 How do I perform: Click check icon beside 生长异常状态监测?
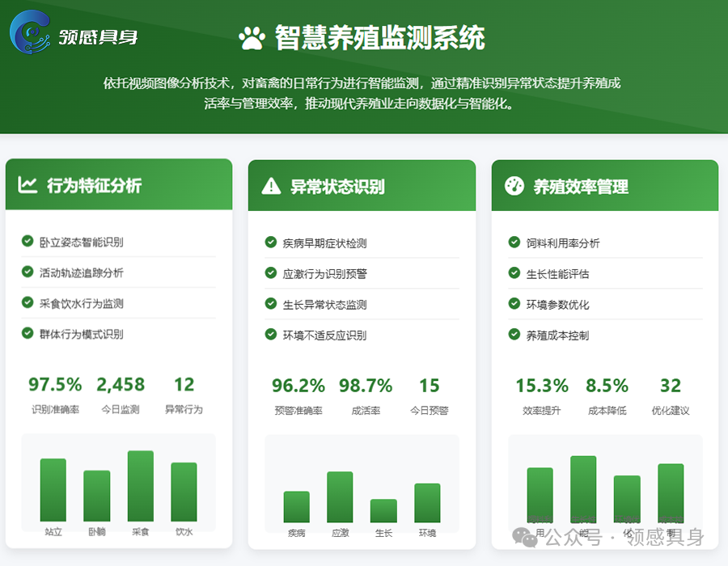coord(271,303)
